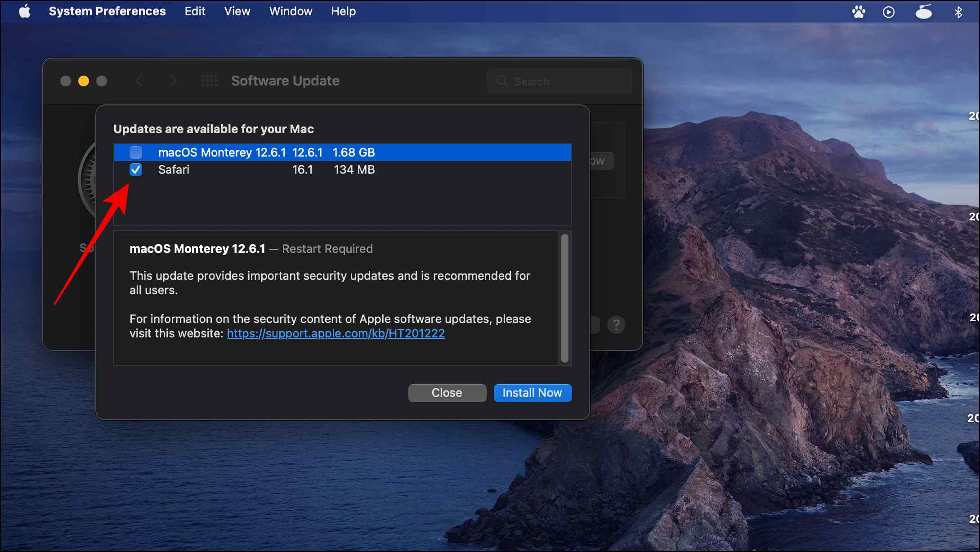
Task: Open the teapot-shaped menu bar icon
Action: (924, 12)
